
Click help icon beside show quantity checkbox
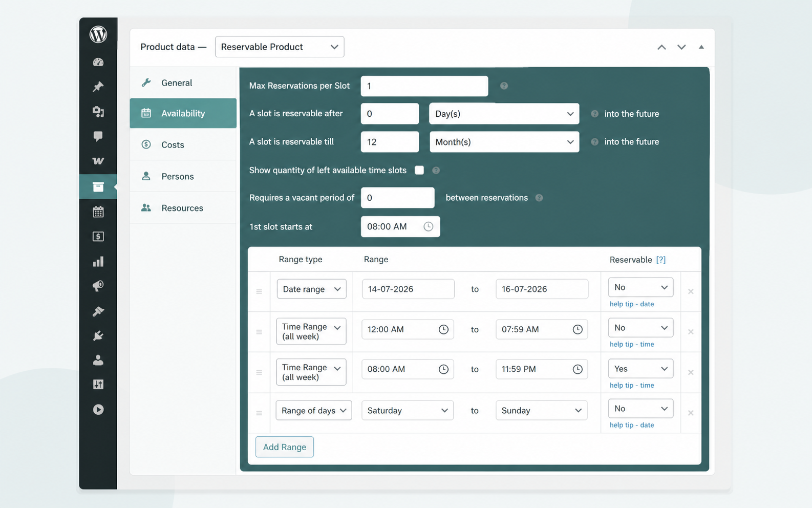pyautogui.click(x=436, y=171)
